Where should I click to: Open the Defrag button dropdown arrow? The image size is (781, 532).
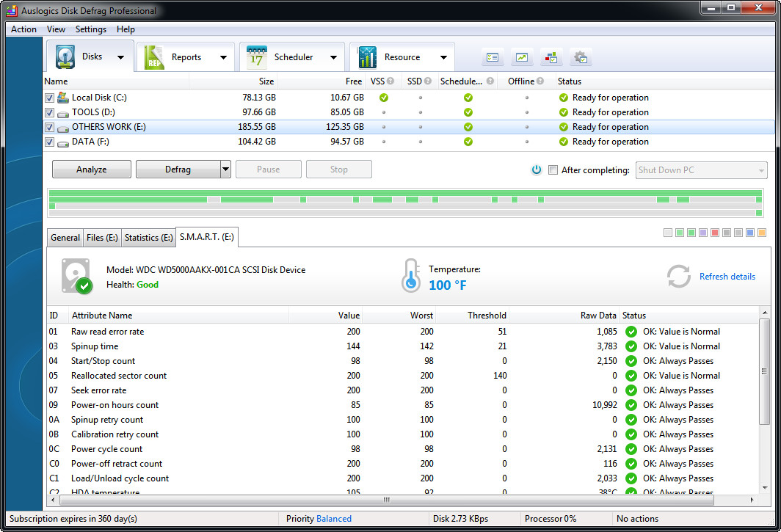tap(225, 170)
